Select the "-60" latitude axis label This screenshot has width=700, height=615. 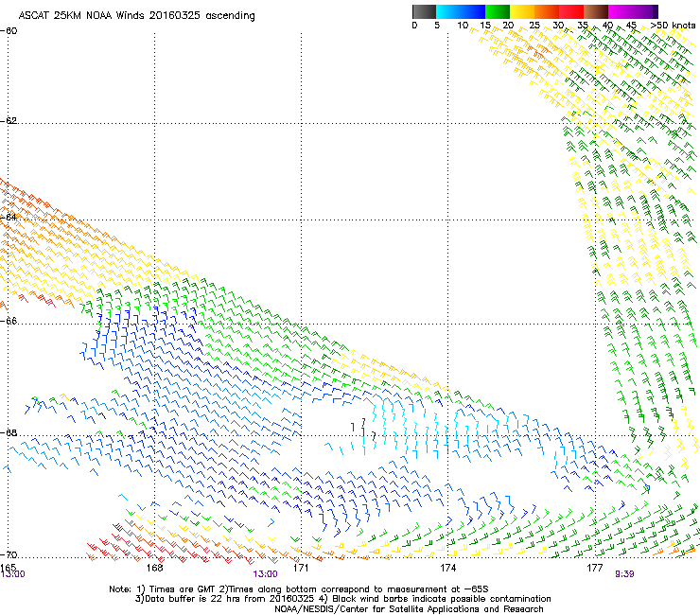9,31
